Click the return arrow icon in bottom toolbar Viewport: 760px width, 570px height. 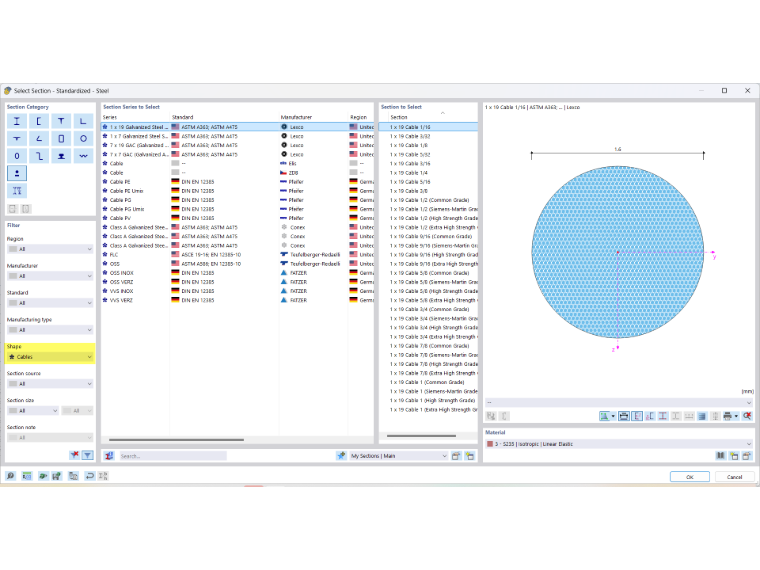click(90, 476)
